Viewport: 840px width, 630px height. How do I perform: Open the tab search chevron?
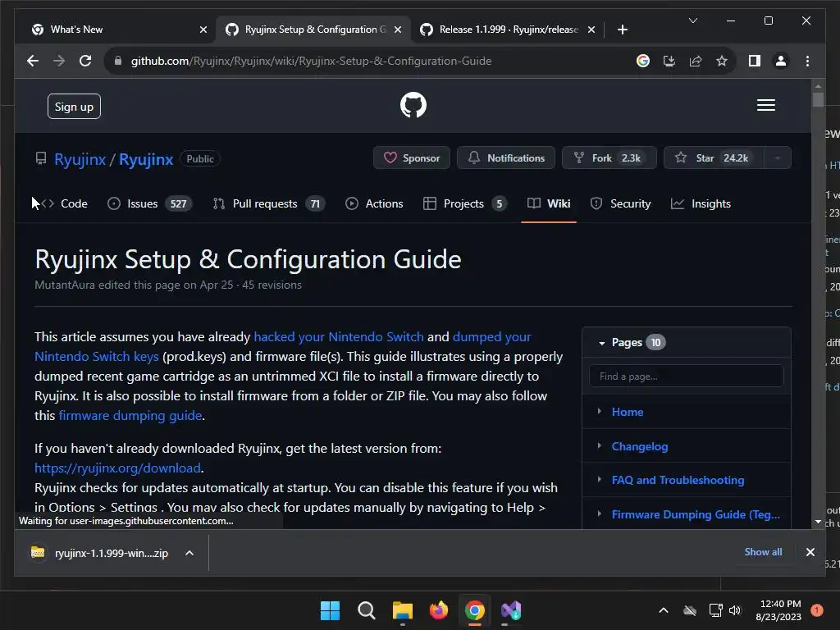coord(692,21)
